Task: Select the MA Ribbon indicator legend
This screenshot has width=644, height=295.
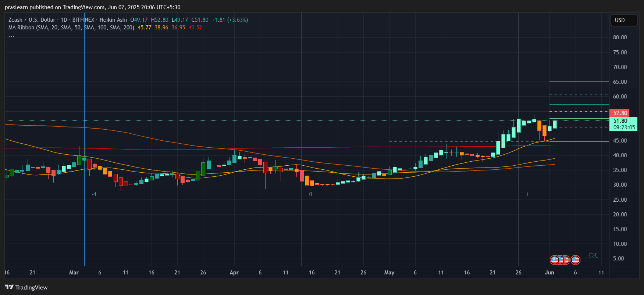Action: tap(71, 28)
